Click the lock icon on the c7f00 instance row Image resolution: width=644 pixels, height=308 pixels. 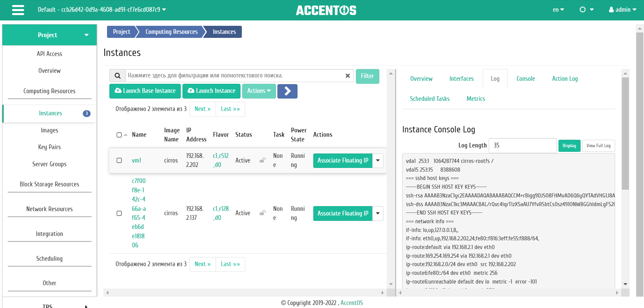[x=262, y=213]
